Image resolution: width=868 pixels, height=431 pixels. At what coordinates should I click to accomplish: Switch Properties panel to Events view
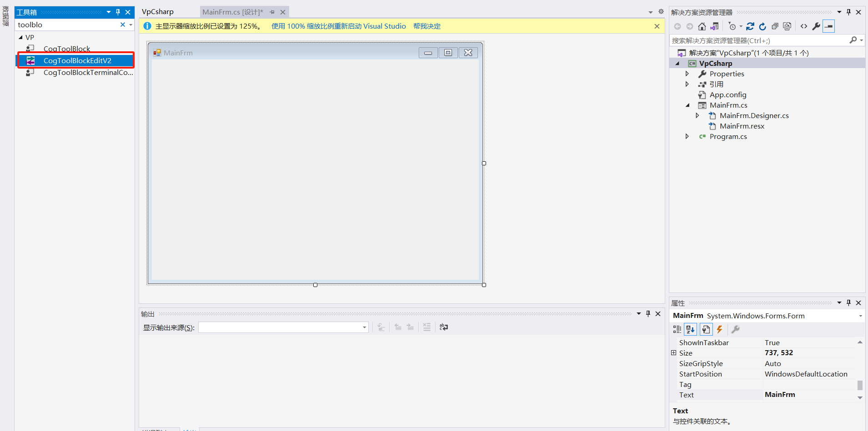click(x=720, y=329)
